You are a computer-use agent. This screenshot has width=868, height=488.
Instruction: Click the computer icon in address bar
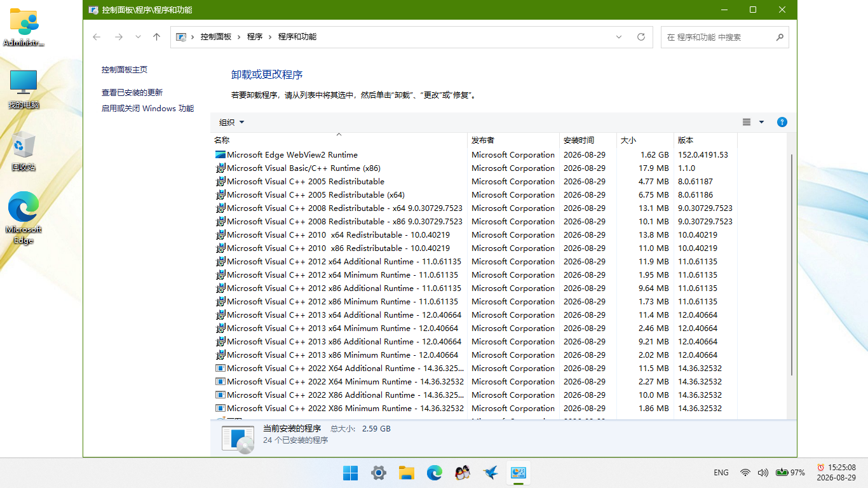(x=181, y=37)
